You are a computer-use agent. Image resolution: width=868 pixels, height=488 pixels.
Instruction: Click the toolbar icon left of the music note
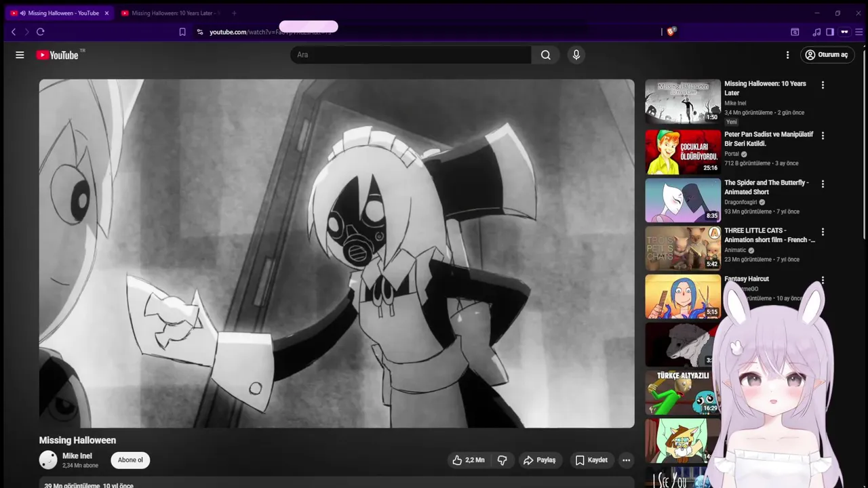795,32
